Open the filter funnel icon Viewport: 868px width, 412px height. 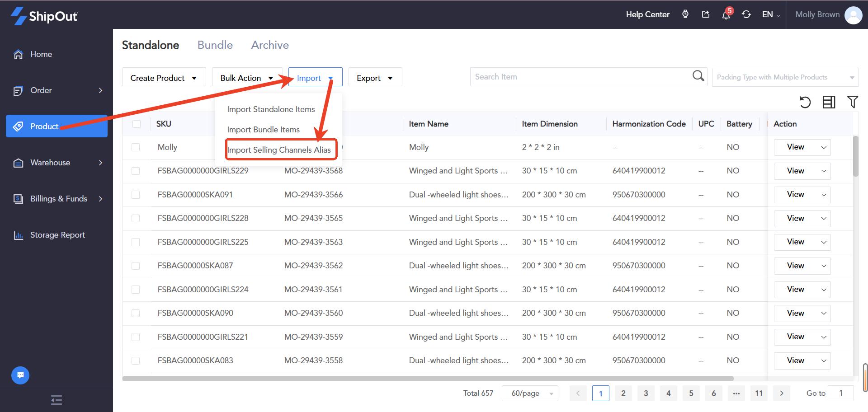pos(852,102)
